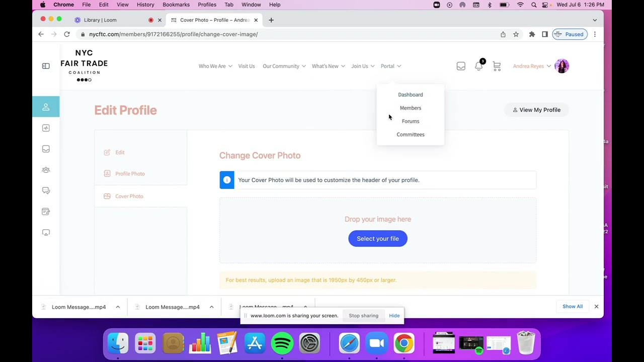Bookmark this page with star icon

tap(516, 34)
